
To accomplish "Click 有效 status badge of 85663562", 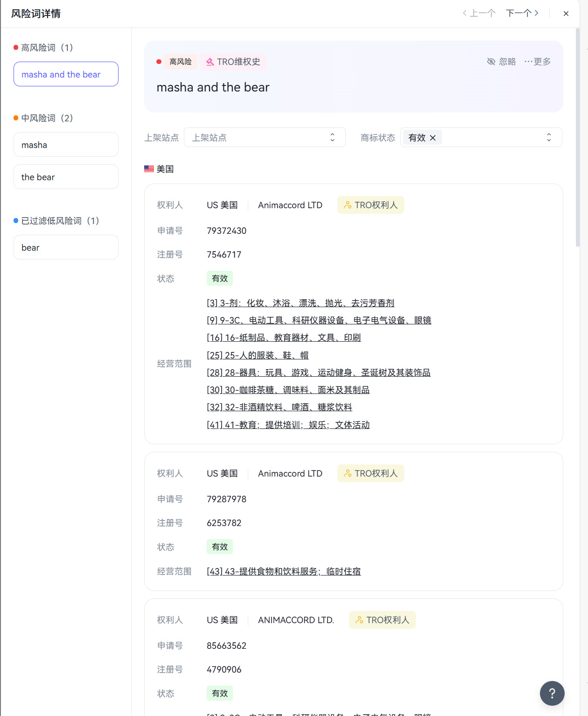I will click(220, 693).
